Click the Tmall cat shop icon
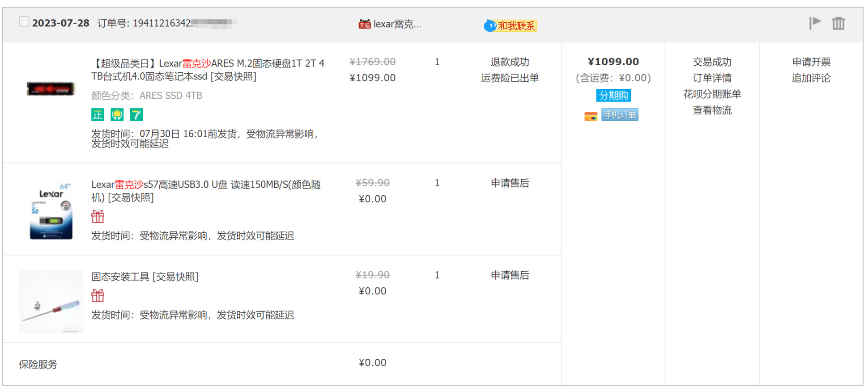Image resolution: width=868 pixels, height=391 pixels. pyautogui.click(x=364, y=24)
